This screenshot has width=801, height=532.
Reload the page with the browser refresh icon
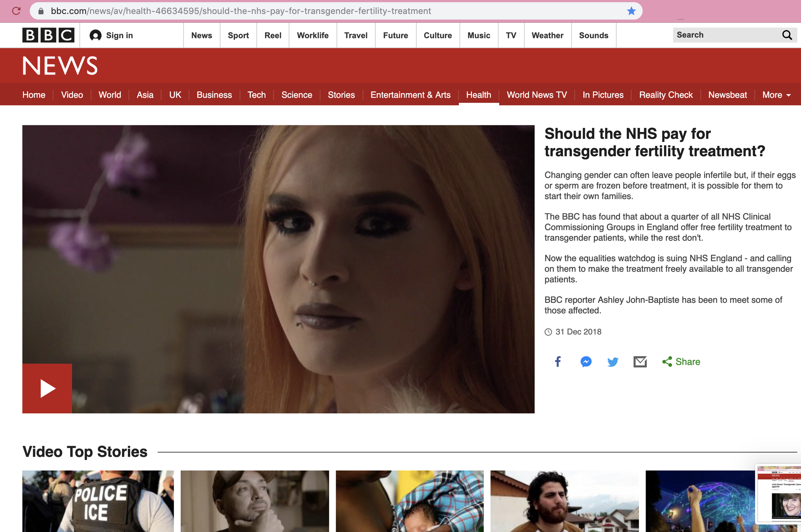click(x=16, y=11)
